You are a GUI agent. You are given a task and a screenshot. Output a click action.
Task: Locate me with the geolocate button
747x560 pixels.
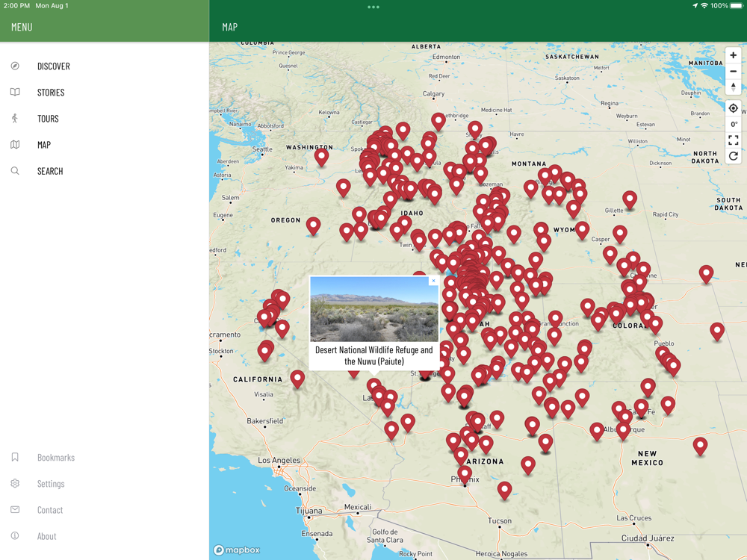[x=734, y=108]
